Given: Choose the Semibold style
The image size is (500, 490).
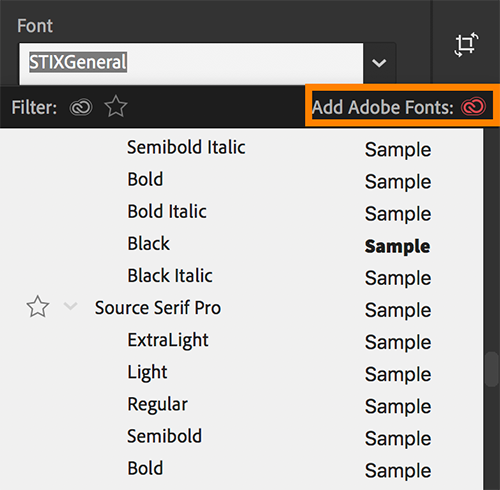Looking at the screenshot, I should tap(165, 436).
